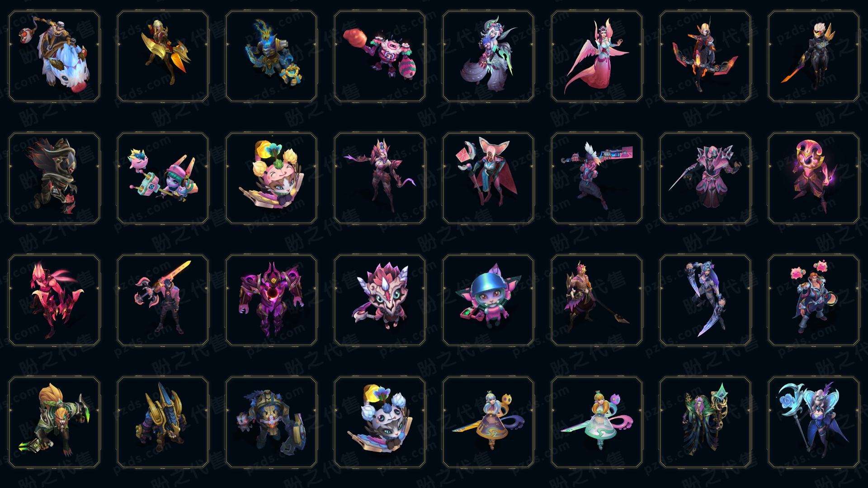Select the orange-maned crouching beast skin
This screenshot has height=488, width=868.
[x=54, y=422]
